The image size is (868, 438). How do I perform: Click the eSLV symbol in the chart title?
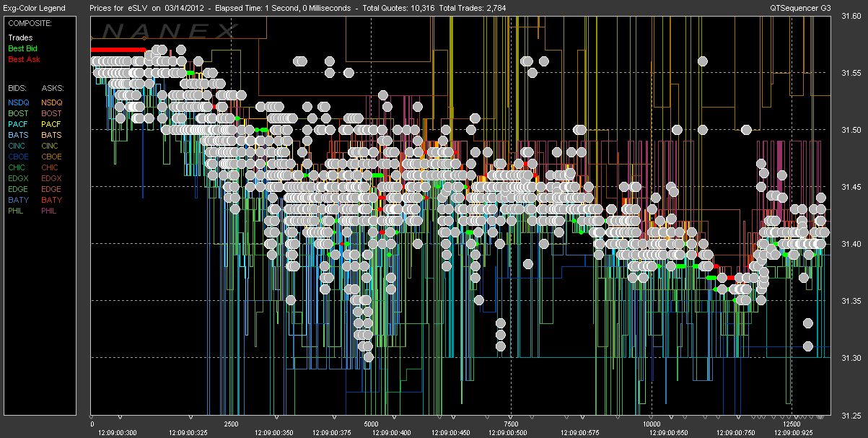click(x=138, y=8)
